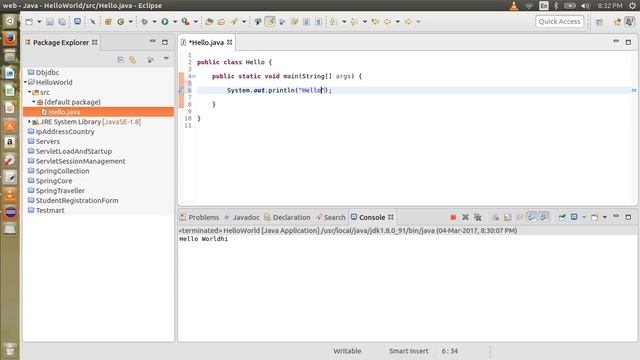The image size is (640, 360).
Task: Save the current Hello.java file
Action: pyautogui.click(x=50, y=22)
